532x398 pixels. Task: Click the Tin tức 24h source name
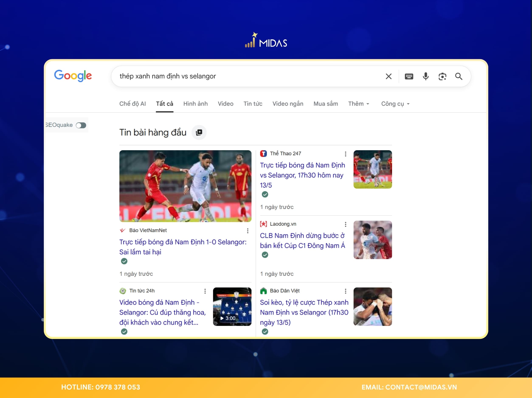(x=142, y=291)
